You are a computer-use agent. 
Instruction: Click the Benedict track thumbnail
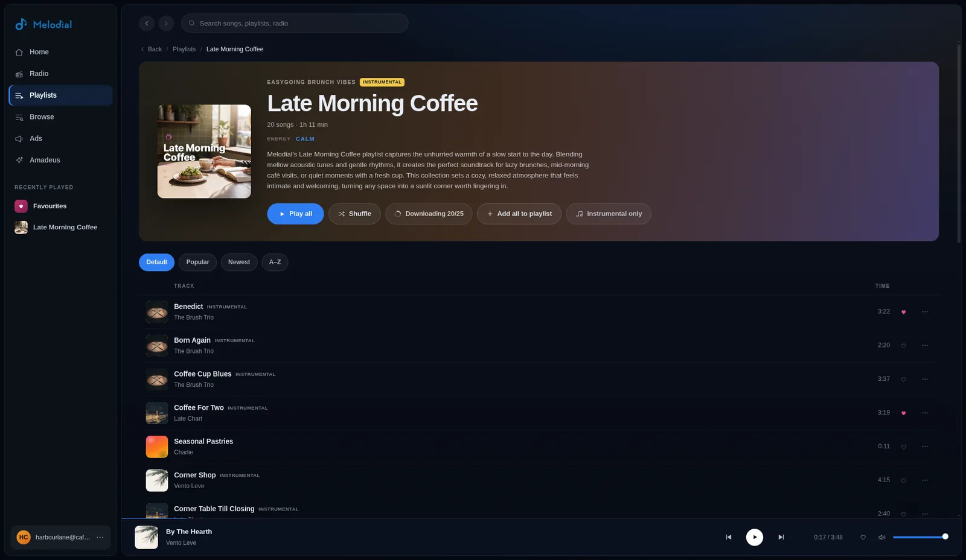(x=157, y=312)
